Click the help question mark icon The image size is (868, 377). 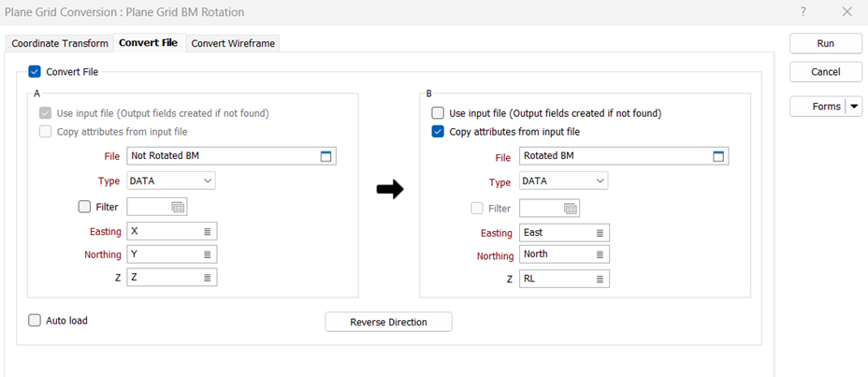pyautogui.click(x=803, y=12)
